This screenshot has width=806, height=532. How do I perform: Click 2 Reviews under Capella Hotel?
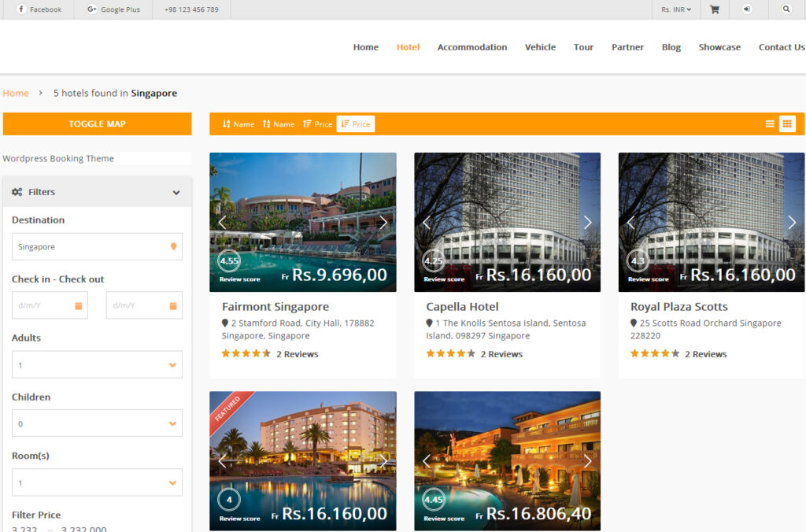click(x=501, y=354)
